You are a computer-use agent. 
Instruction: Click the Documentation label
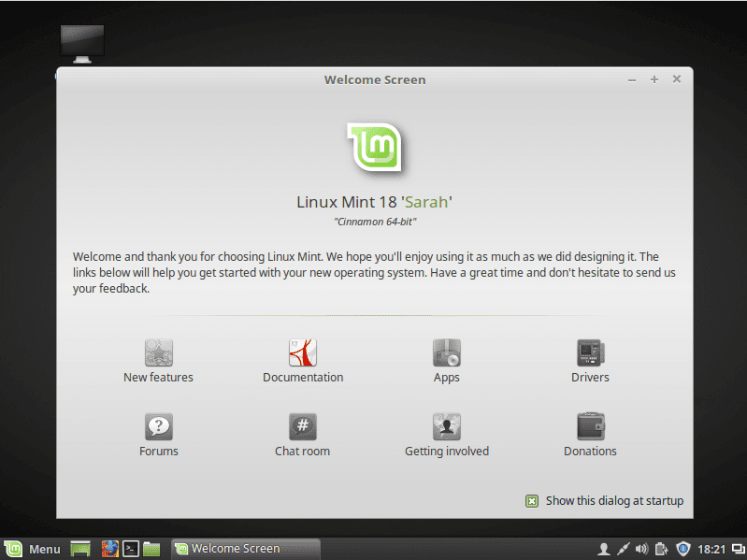tap(303, 377)
